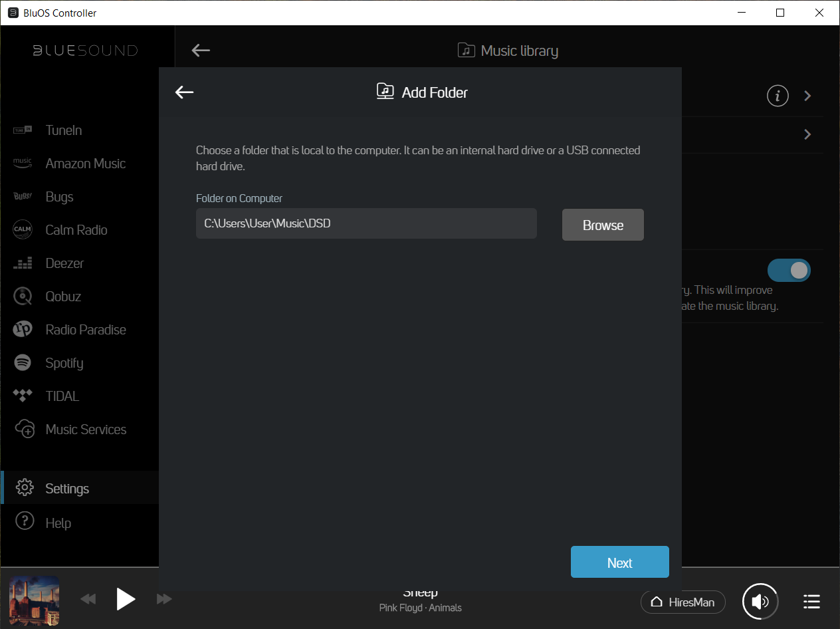Click the back arrow in Add Folder dialog
The height and width of the screenshot is (629, 840).
tap(184, 92)
